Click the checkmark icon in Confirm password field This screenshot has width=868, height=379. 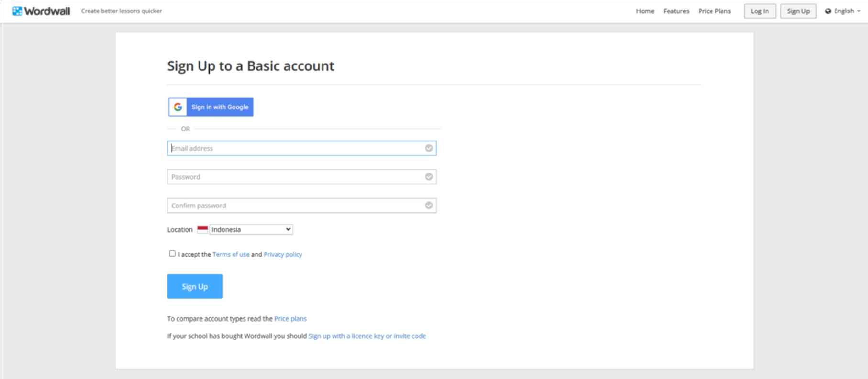[429, 206]
